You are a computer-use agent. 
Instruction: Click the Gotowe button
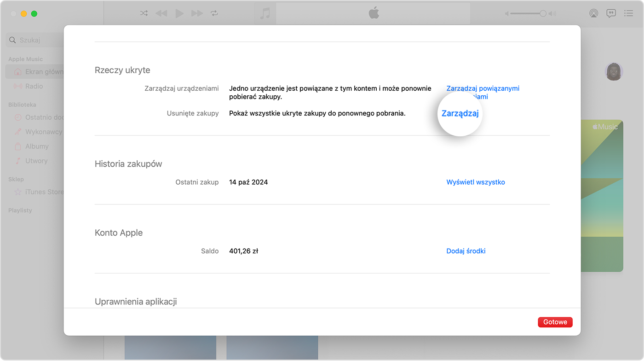(555, 322)
